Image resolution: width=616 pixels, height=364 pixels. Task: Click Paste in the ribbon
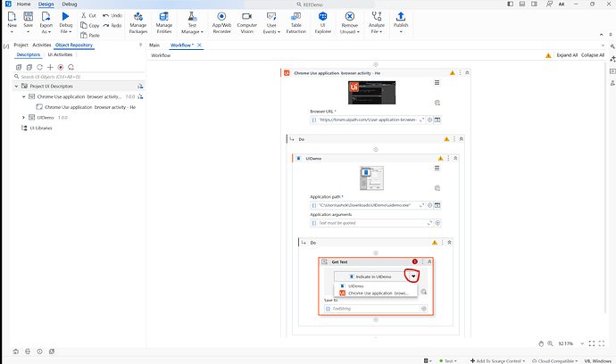90,35
